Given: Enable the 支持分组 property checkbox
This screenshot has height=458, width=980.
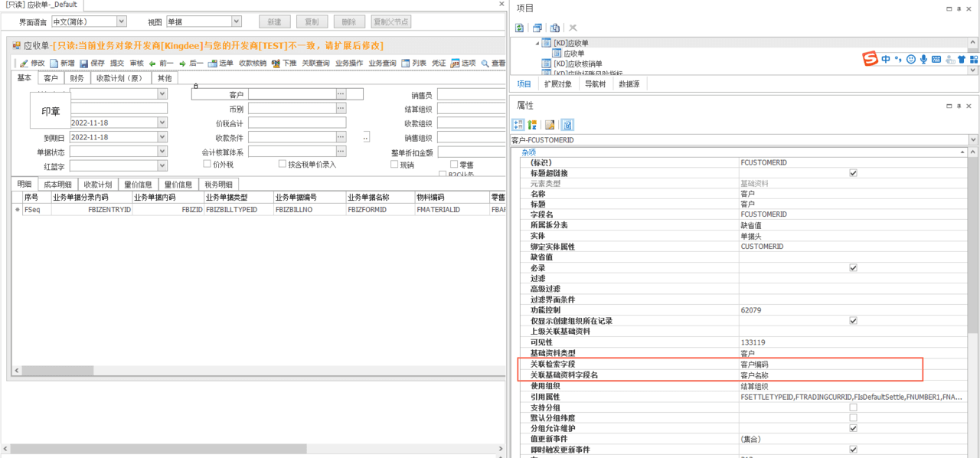Looking at the screenshot, I should (x=853, y=407).
